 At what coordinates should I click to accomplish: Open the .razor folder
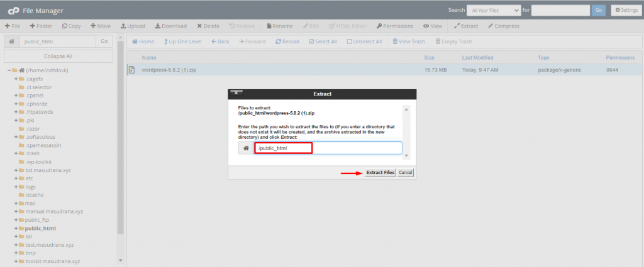click(33, 129)
